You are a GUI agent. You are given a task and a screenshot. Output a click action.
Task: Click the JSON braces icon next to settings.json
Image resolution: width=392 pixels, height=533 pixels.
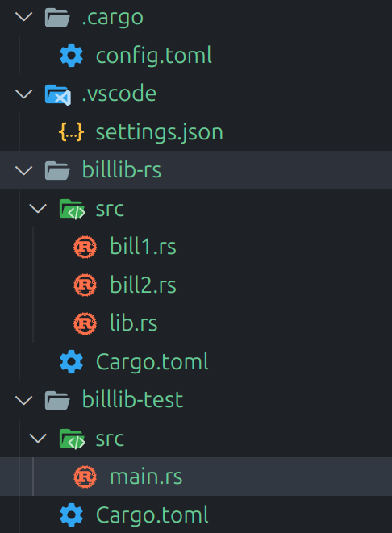pyautogui.click(x=71, y=132)
